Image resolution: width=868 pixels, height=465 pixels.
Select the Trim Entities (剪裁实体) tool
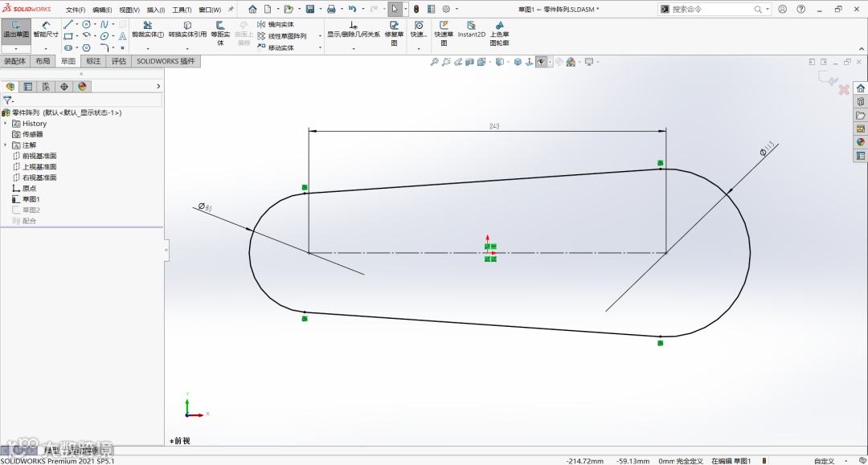(148, 30)
